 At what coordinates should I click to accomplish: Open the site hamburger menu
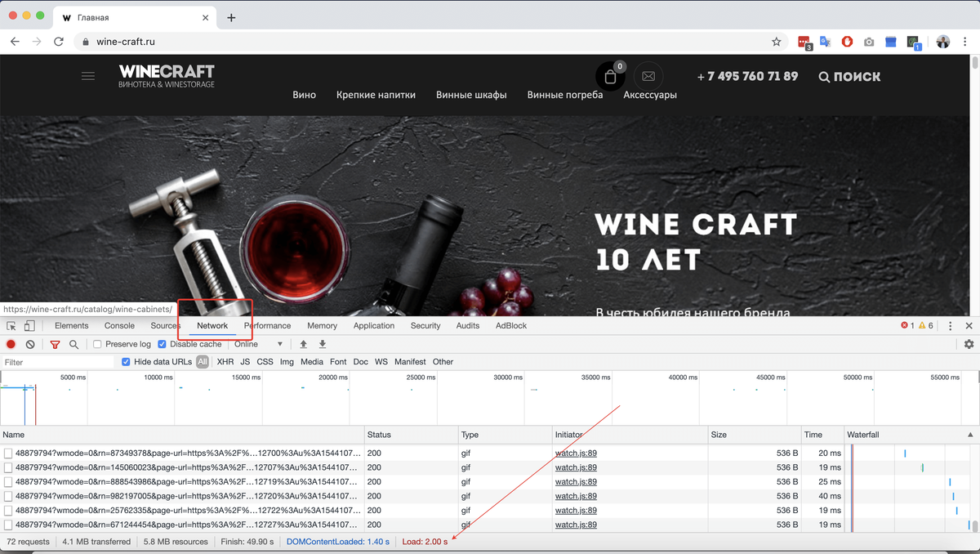point(88,76)
